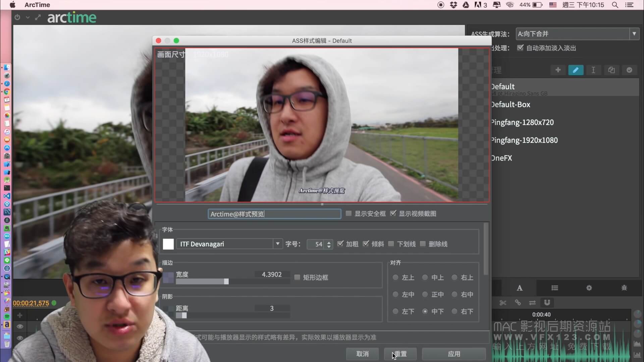Click the Google Drive menu bar icon
The image size is (644, 362).
[x=466, y=5]
